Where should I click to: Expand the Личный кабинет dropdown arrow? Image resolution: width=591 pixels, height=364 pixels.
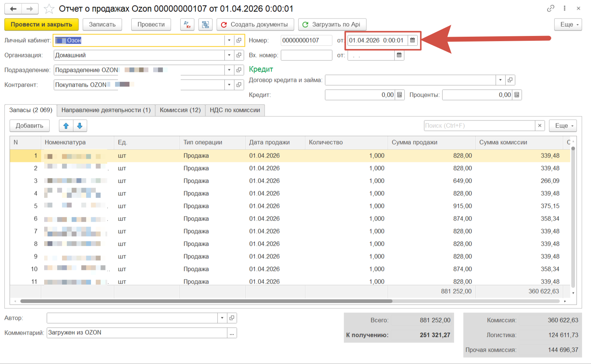(229, 40)
